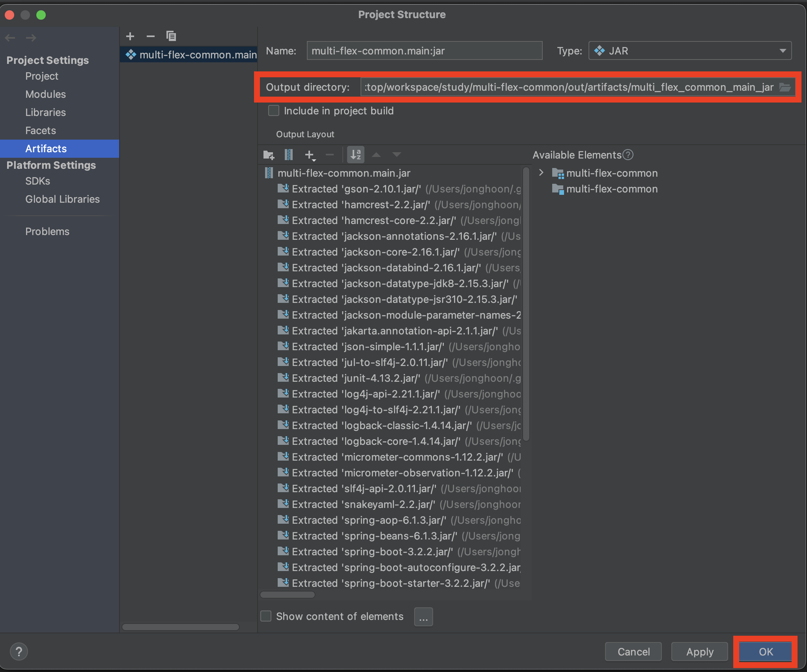Open the Modules settings section
The height and width of the screenshot is (672, 807).
pos(45,94)
